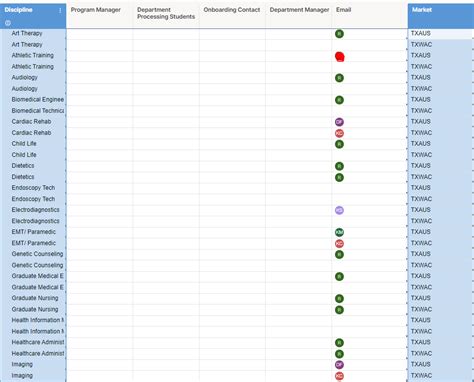Click the purple avatar in Imaging TXAUS row
Viewport: 474px width, 382px height.
pos(339,365)
